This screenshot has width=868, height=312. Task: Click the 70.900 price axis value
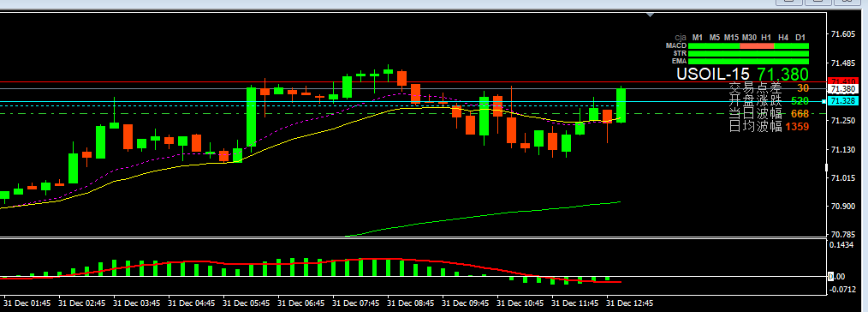tap(843, 207)
